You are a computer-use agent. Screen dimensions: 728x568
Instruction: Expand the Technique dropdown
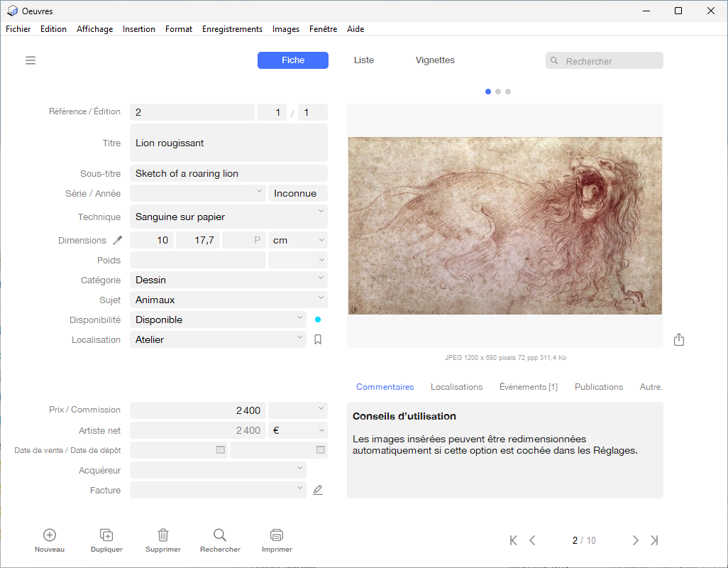click(x=321, y=212)
